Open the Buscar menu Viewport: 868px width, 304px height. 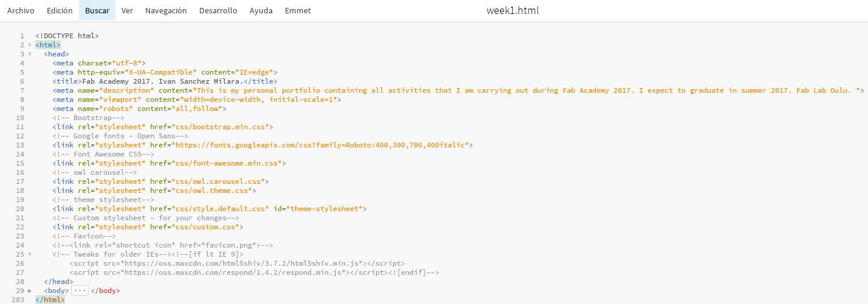point(97,10)
